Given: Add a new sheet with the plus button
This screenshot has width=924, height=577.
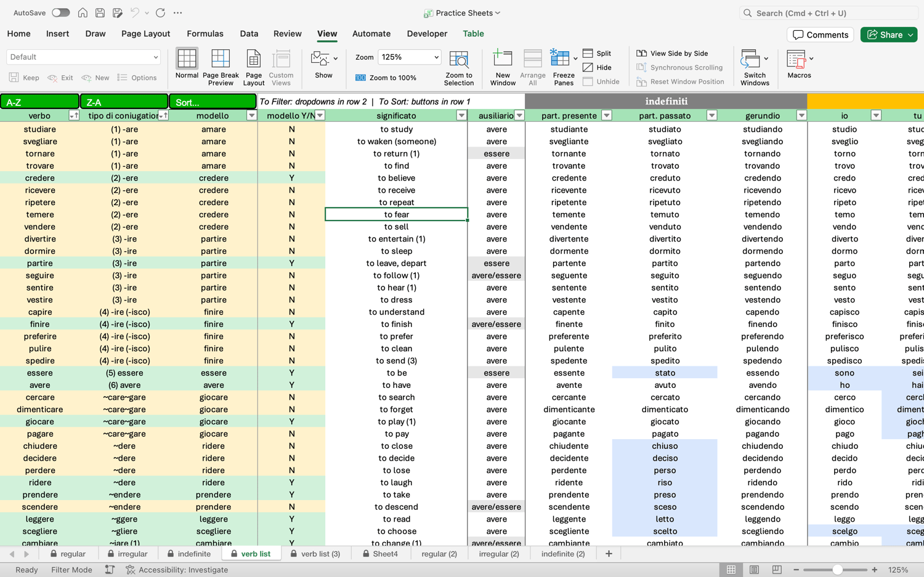Looking at the screenshot, I should 609,554.
